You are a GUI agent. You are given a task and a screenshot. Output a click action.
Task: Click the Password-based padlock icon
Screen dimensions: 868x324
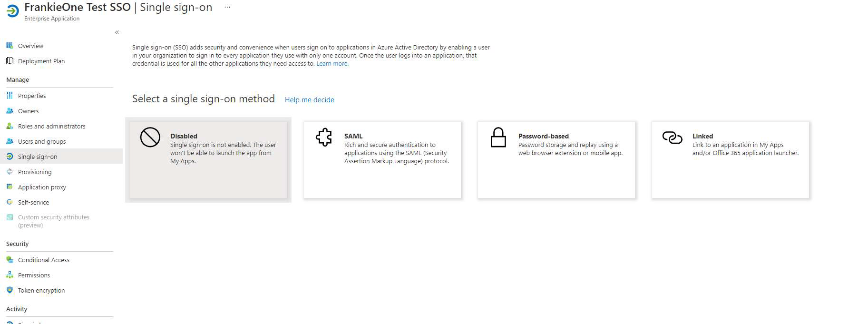click(497, 137)
